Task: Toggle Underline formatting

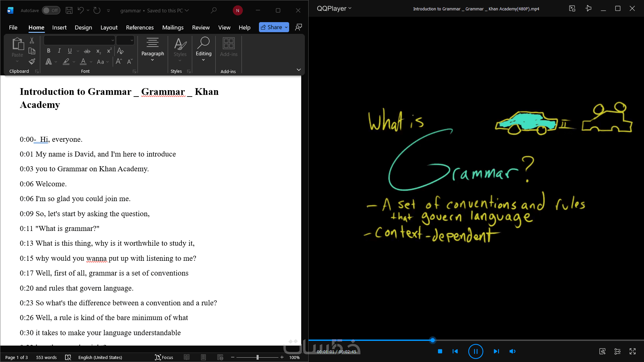Action: (70, 51)
